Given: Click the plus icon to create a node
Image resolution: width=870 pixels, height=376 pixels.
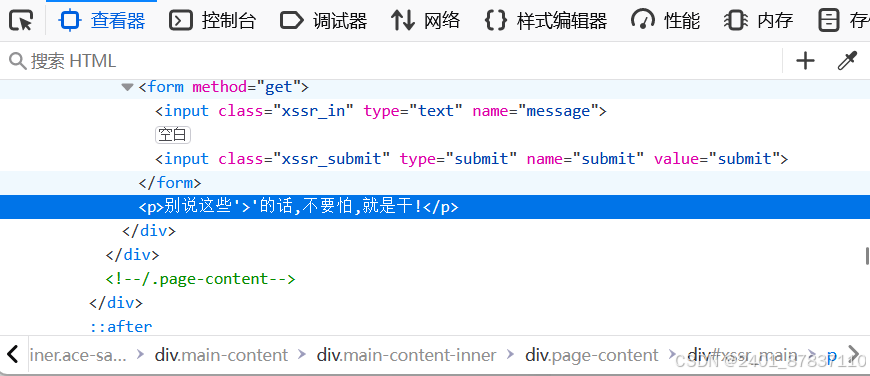Looking at the screenshot, I should pos(805,60).
